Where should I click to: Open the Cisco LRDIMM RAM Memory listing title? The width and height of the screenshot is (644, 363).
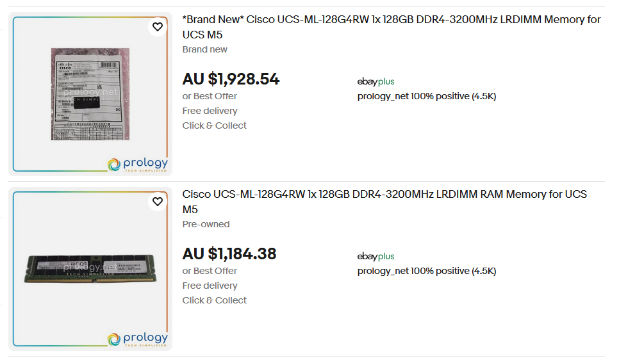(x=384, y=202)
